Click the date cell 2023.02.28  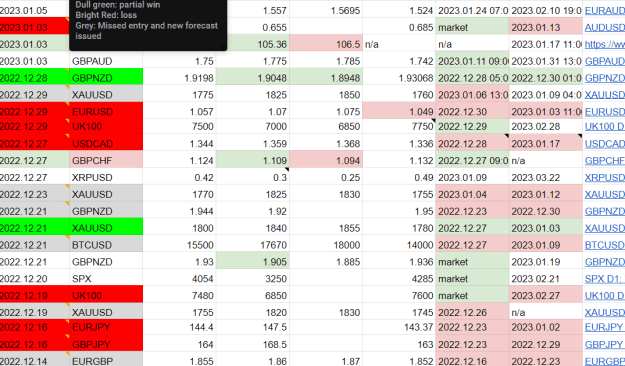(546, 126)
